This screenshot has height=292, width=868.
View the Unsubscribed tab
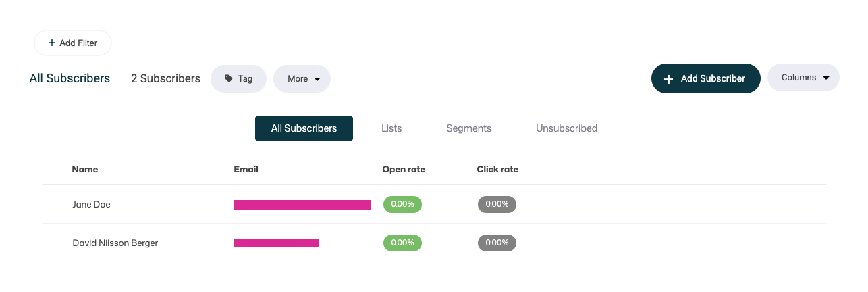(566, 128)
